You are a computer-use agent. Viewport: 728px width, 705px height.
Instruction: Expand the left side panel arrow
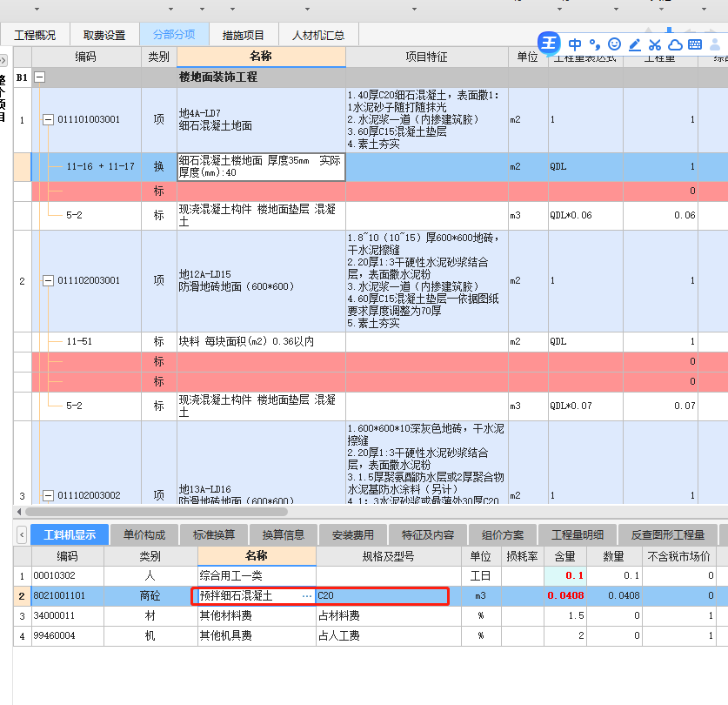click(x=3, y=60)
